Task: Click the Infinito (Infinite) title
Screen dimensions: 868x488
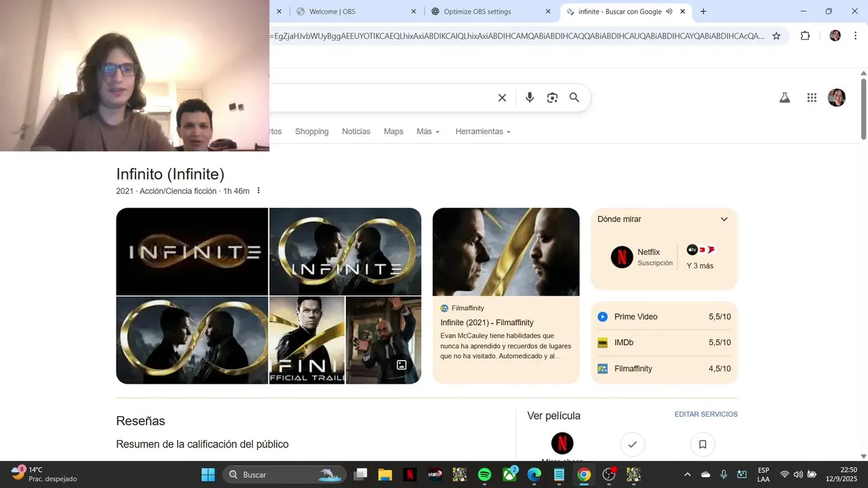Action: (170, 174)
